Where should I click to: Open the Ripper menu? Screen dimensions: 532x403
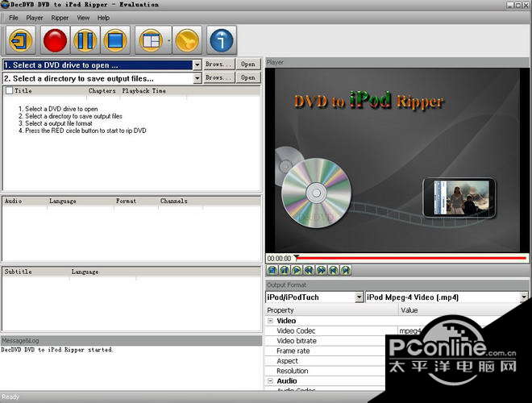(x=60, y=18)
